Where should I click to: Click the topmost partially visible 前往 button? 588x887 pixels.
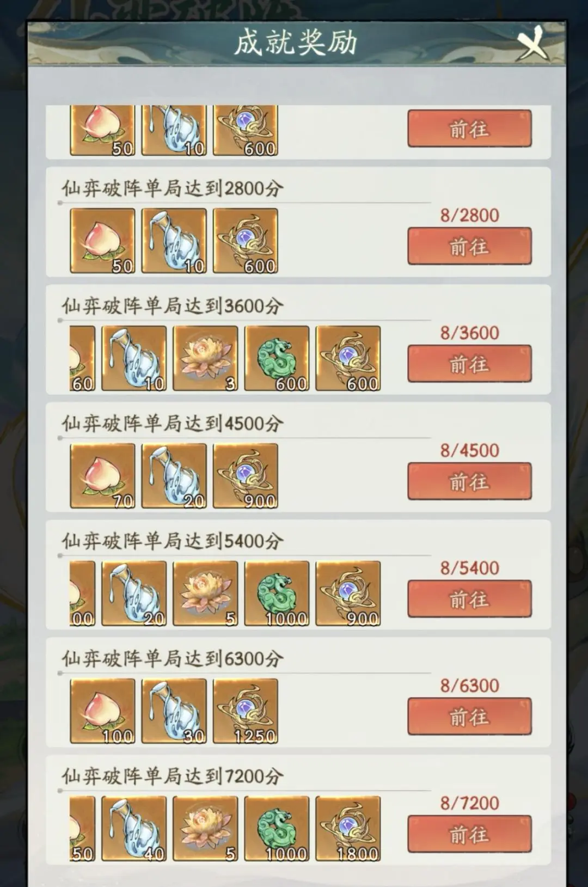(469, 129)
